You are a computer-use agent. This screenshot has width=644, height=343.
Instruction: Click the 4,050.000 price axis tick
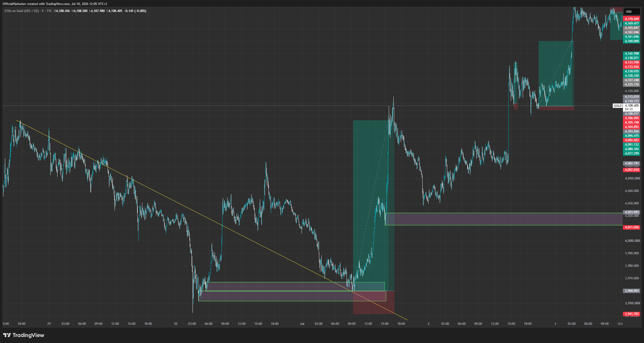point(632,178)
